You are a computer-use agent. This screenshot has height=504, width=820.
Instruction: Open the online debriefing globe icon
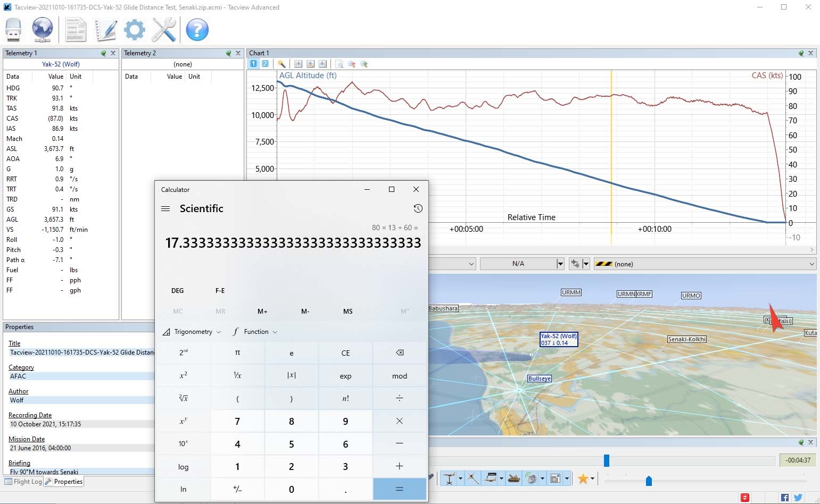42,30
